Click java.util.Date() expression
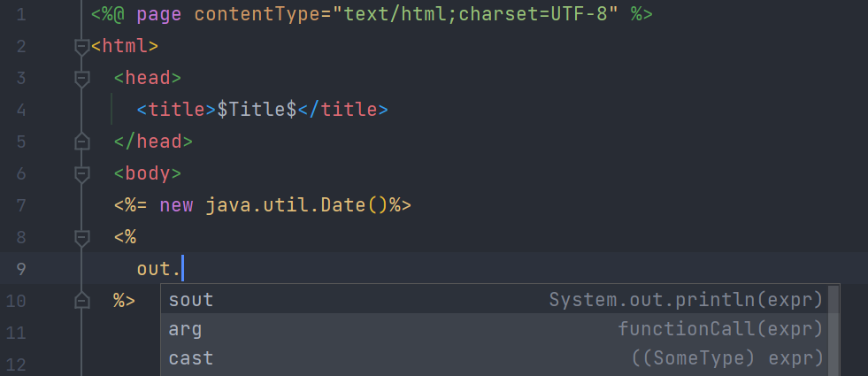868x376 pixels. [296, 205]
